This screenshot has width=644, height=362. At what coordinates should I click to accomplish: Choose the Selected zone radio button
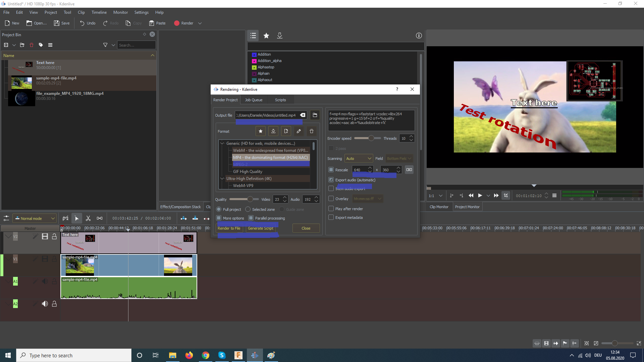point(248,209)
